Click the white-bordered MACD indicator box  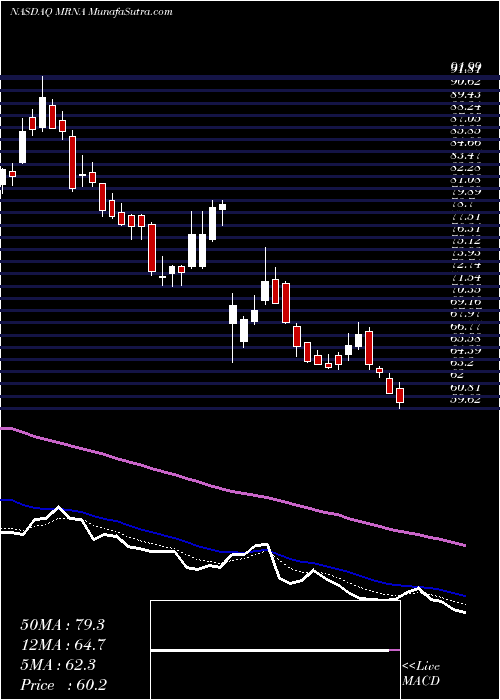tap(276, 650)
